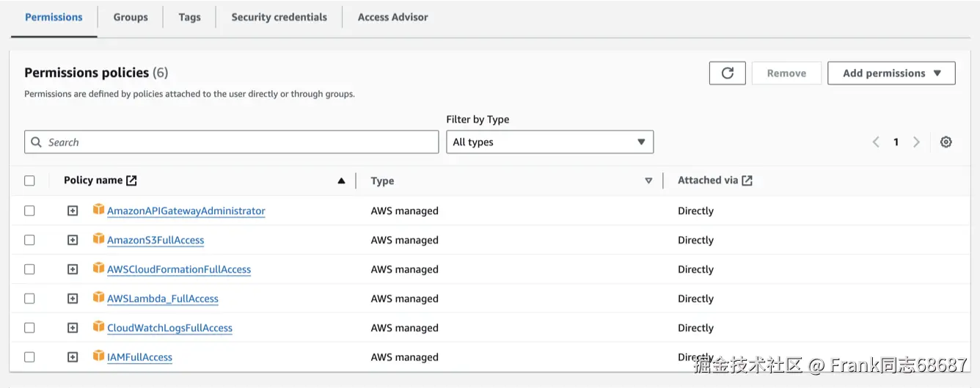
Task: Select the AmazonS3FullAccess policy checkbox
Action: pos(29,240)
